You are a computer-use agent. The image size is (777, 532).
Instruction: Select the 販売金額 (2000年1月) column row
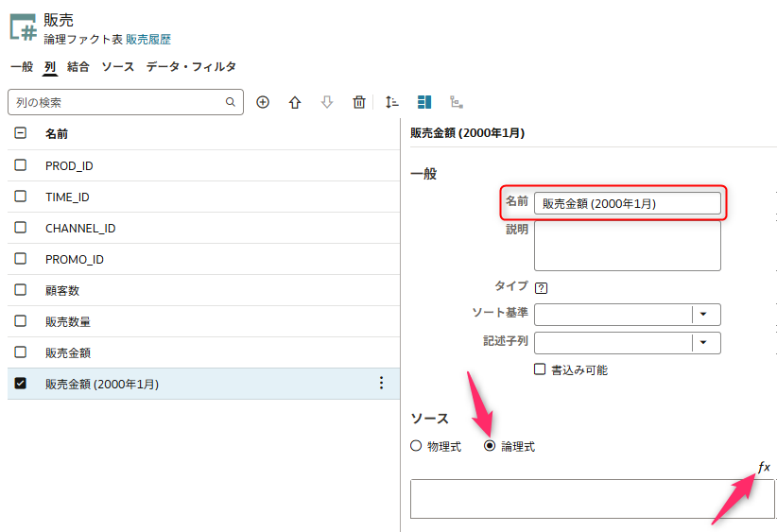click(203, 384)
